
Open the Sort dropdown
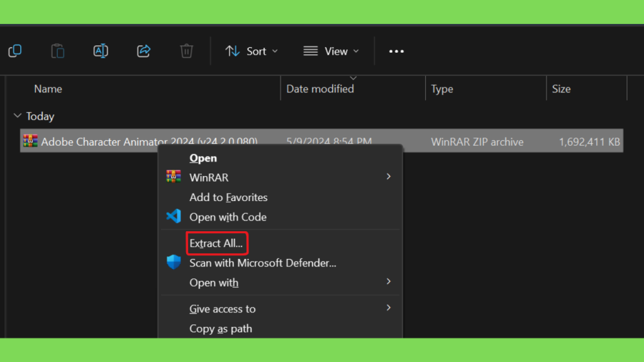click(x=252, y=52)
